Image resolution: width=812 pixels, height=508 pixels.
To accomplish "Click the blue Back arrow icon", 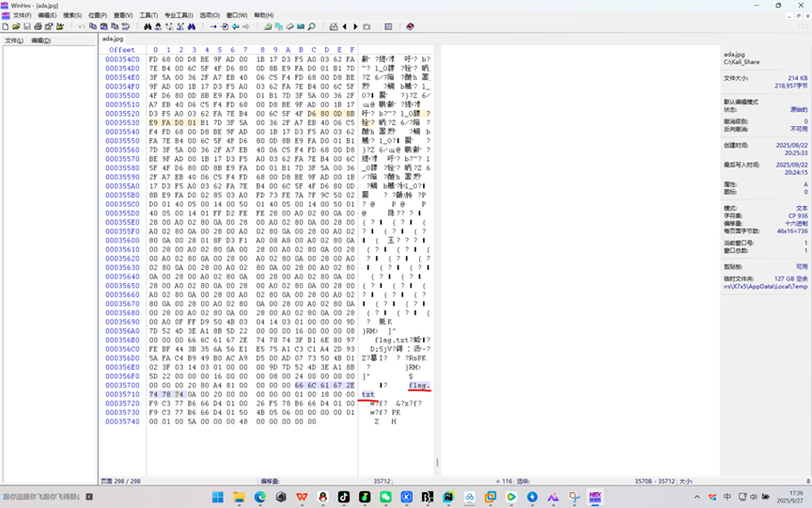I will click(235, 26).
